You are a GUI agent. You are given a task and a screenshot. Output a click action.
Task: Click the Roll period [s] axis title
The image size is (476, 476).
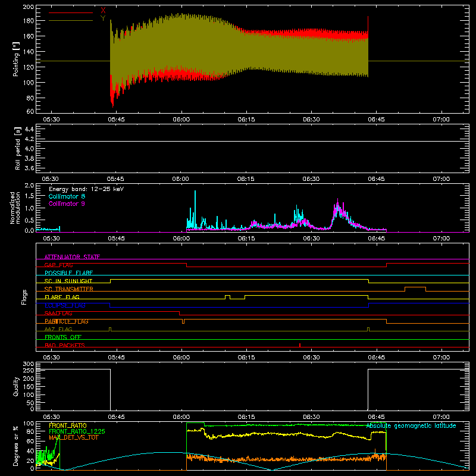(x=18, y=148)
